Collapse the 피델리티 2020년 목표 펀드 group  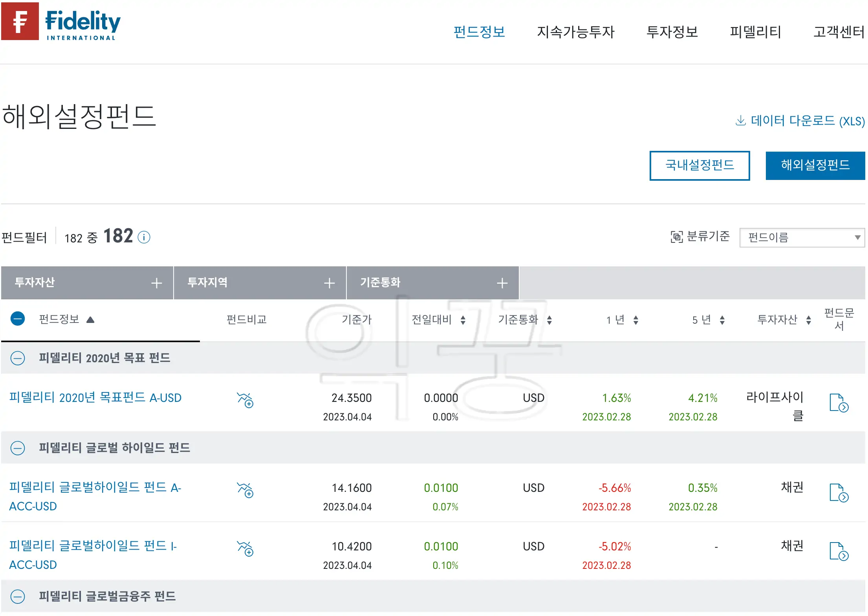(x=18, y=358)
